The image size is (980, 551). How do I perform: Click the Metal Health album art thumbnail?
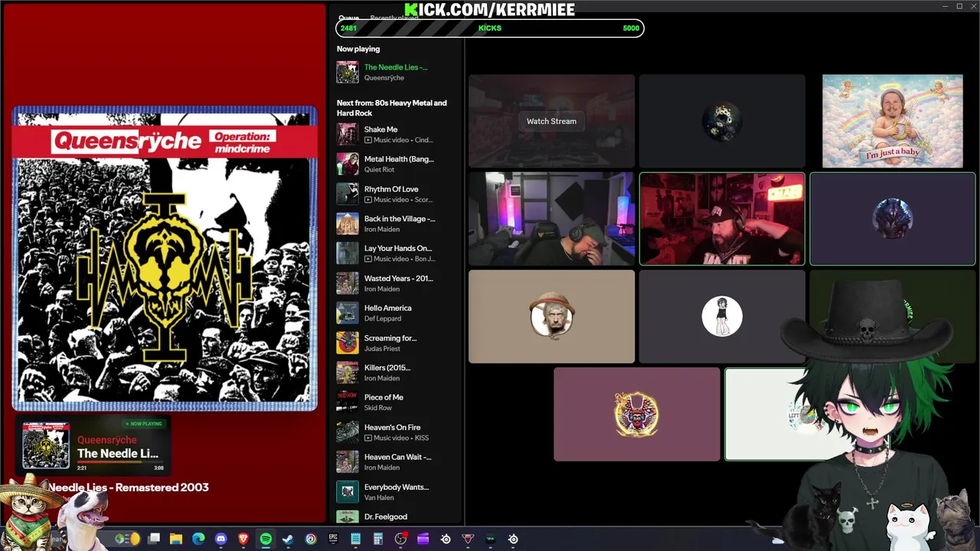click(x=348, y=165)
